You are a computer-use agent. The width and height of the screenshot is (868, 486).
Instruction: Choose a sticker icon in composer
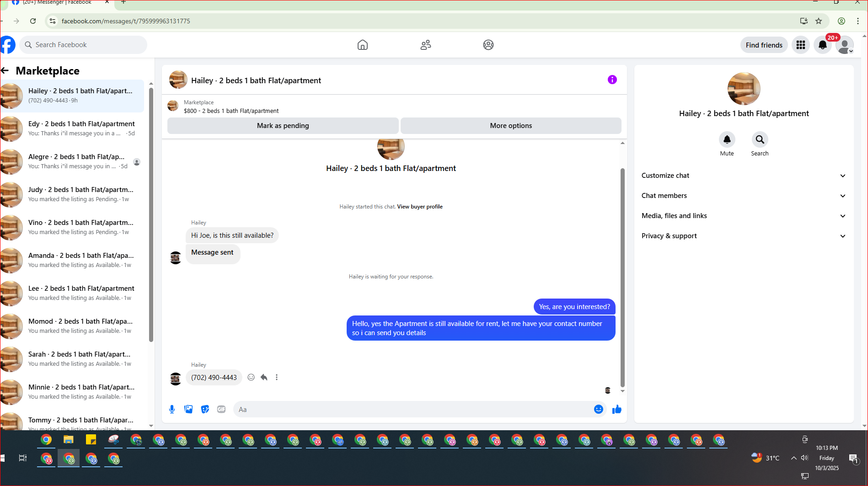click(205, 409)
